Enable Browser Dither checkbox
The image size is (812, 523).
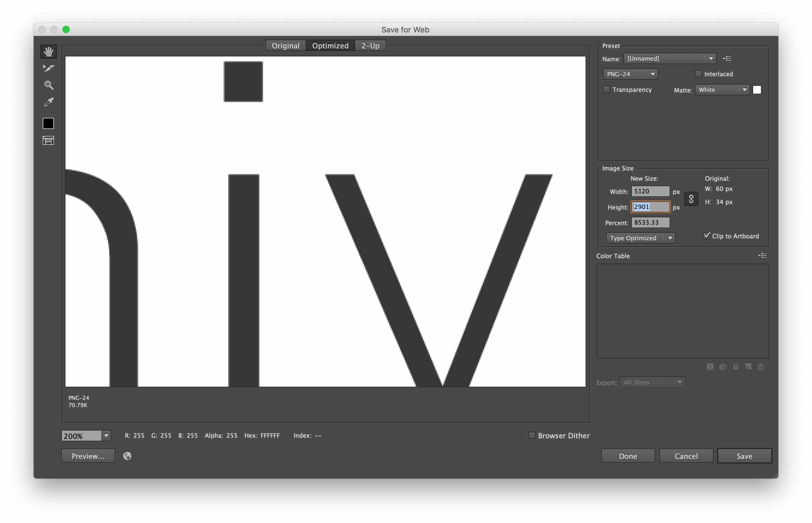tap(532, 435)
